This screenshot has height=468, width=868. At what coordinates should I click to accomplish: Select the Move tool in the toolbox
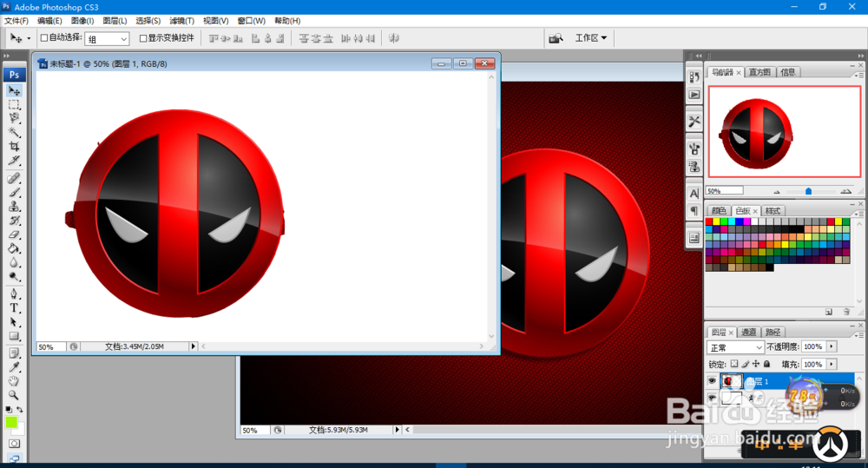15,90
